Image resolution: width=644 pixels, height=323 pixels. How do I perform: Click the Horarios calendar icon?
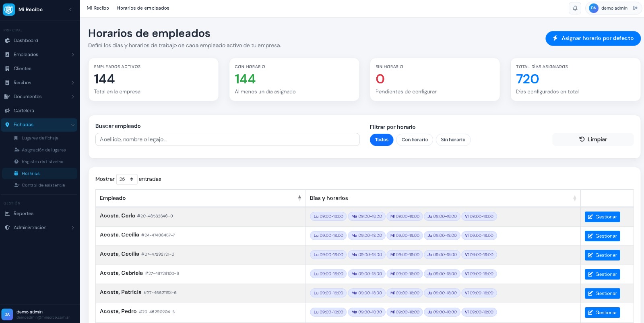click(x=17, y=174)
